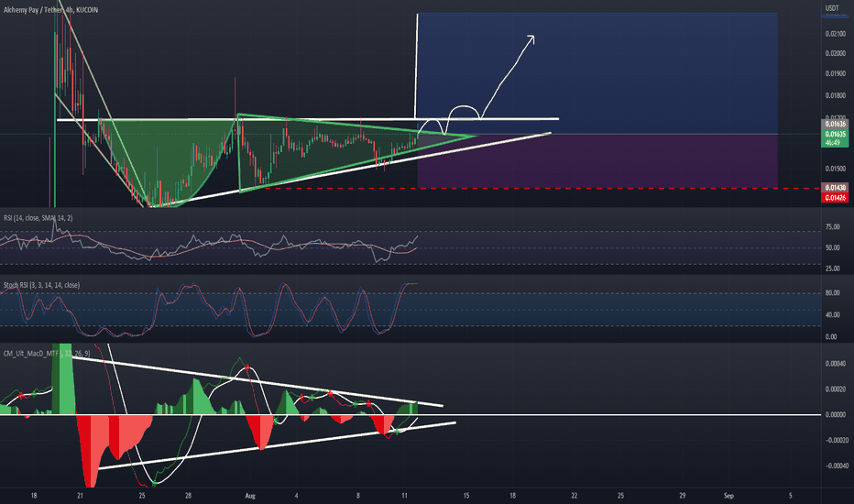The image size is (854, 504).
Task: Click the 0.02000 price axis label
Action: tap(836, 53)
